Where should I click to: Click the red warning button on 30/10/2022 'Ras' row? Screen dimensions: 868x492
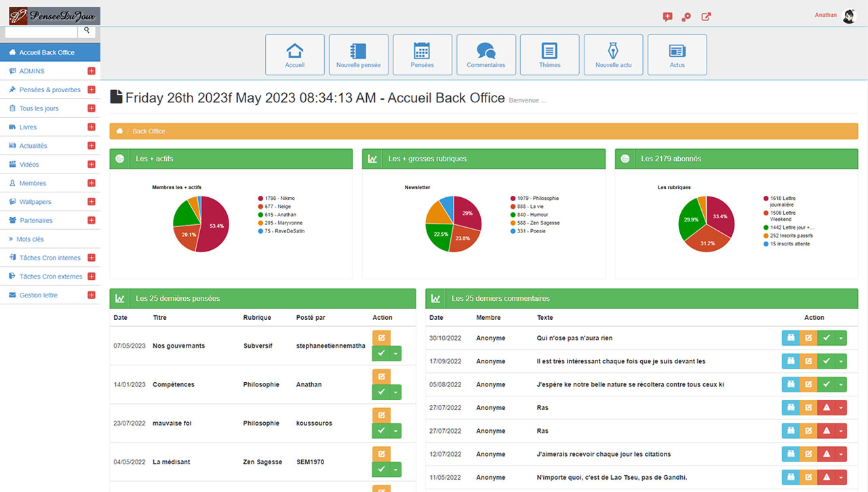(826, 408)
